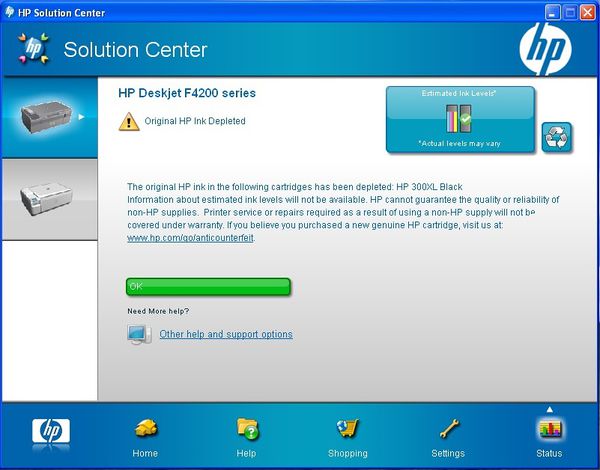Open Other help and support options link
Viewport: 600px width, 470px height.
tap(226, 334)
